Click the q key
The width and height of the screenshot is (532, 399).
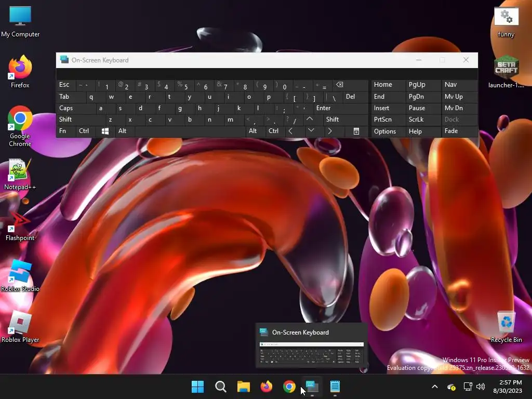(x=96, y=97)
